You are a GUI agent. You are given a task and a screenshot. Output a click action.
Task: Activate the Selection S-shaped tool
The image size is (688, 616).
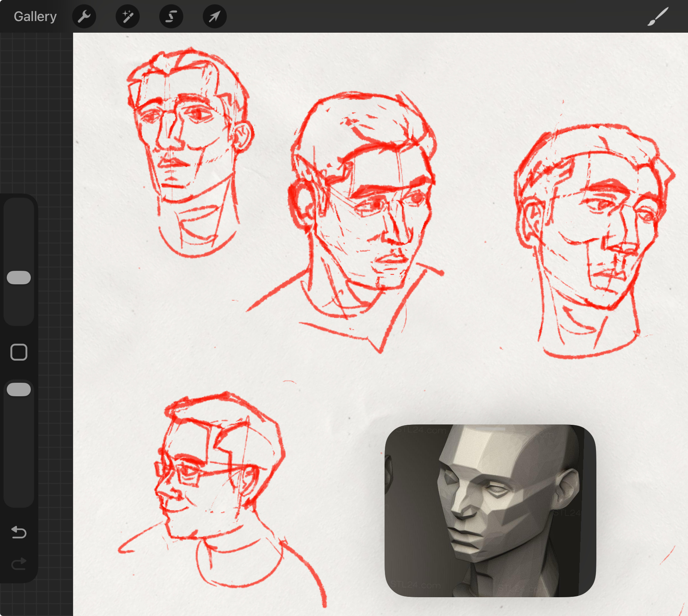click(x=171, y=17)
